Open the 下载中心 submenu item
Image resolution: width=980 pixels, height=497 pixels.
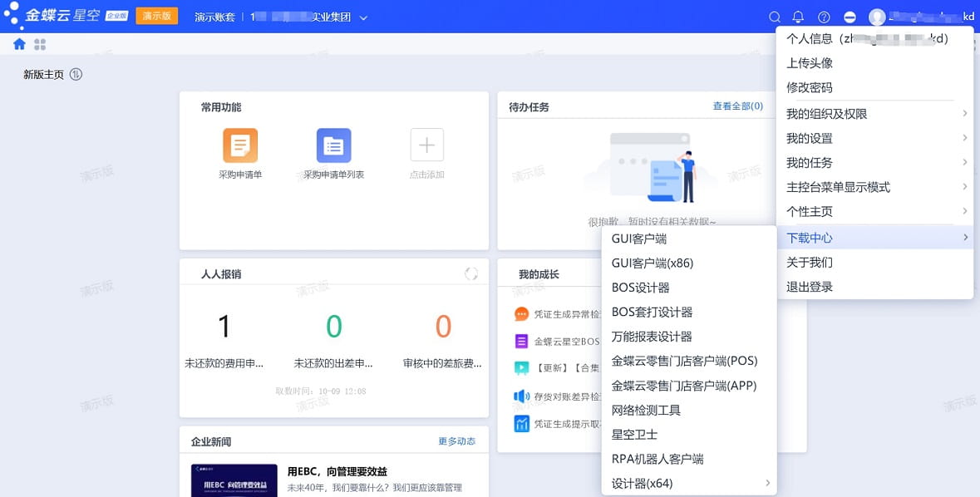(x=874, y=237)
